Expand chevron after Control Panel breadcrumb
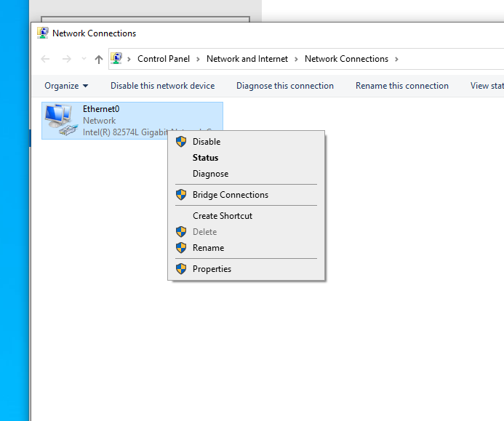 [199, 59]
